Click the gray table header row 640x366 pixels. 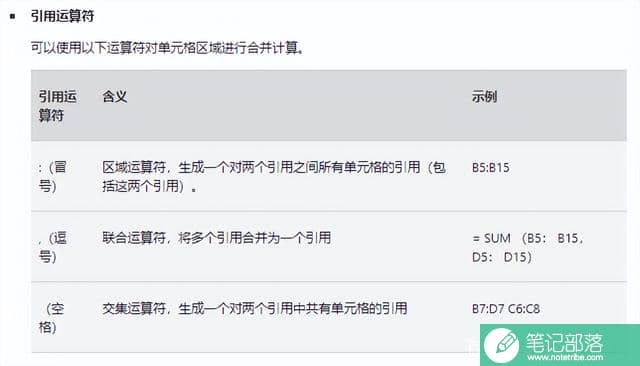pyautogui.click(x=329, y=105)
